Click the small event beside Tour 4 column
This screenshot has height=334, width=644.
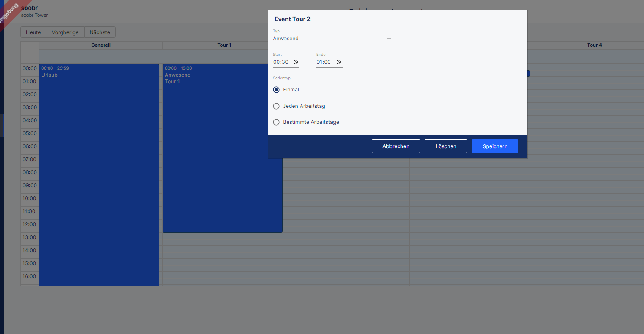point(529,74)
